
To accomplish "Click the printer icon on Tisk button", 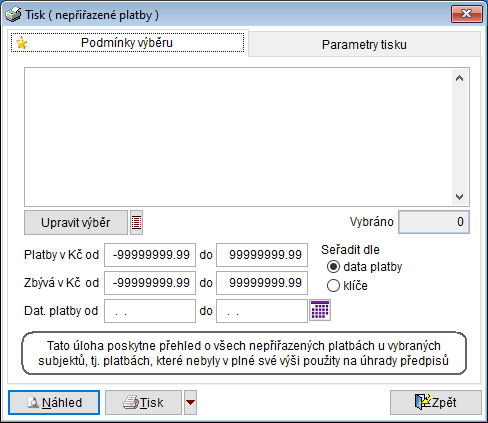I will tap(131, 403).
